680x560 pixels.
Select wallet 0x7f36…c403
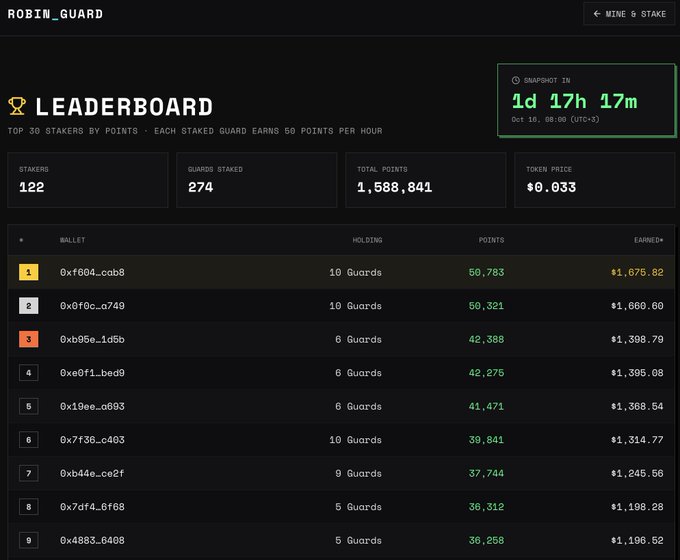tap(92, 440)
